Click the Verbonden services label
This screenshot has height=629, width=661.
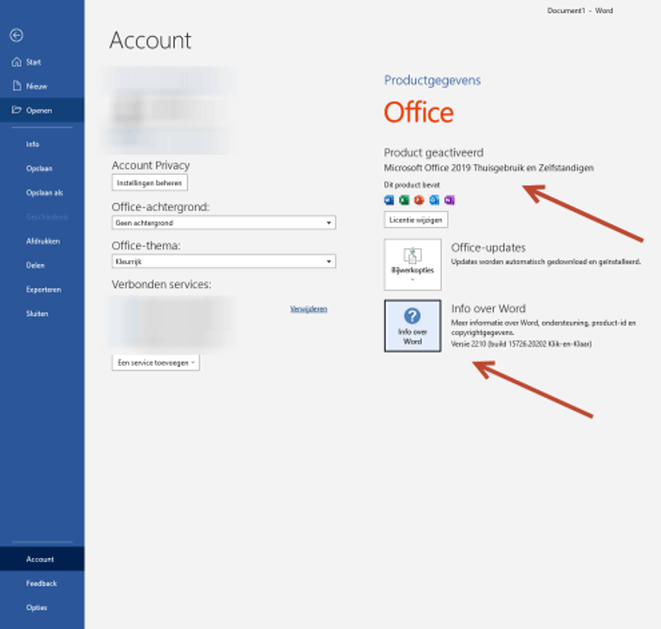pos(161,285)
